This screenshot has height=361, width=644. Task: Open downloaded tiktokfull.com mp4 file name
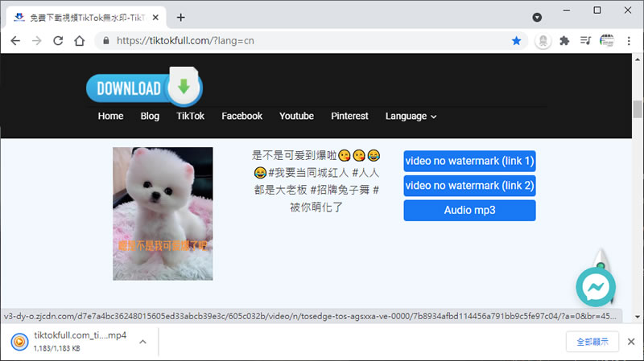[80, 335]
